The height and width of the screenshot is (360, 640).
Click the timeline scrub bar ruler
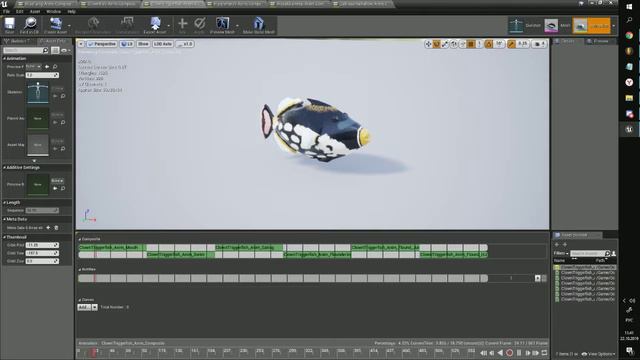tap(278, 353)
